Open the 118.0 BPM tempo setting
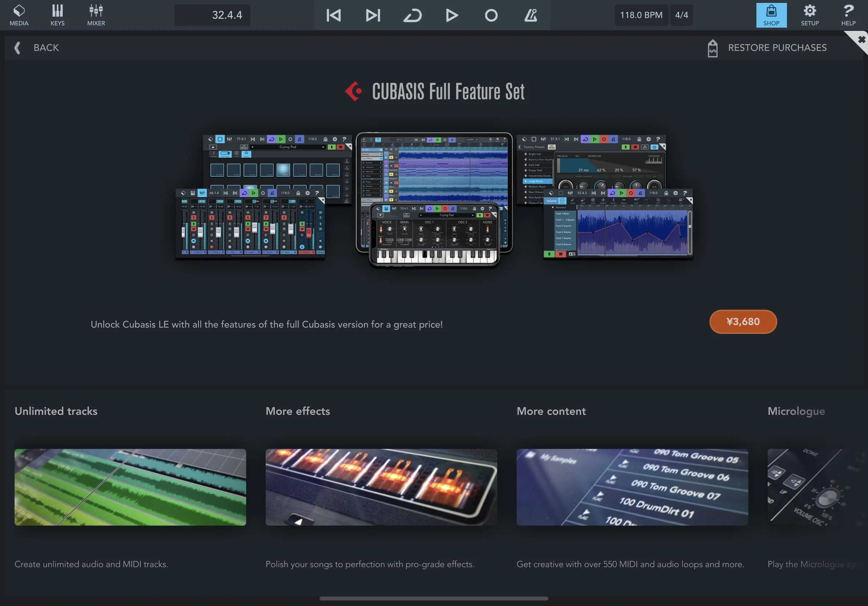This screenshot has width=868, height=606. tap(641, 15)
